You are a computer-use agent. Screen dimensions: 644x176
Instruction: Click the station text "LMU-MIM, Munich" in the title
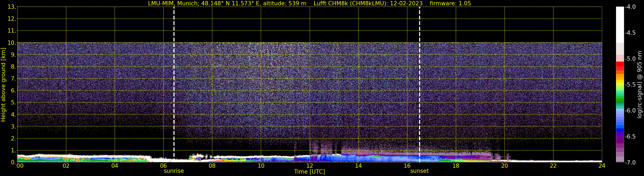click(x=173, y=3)
